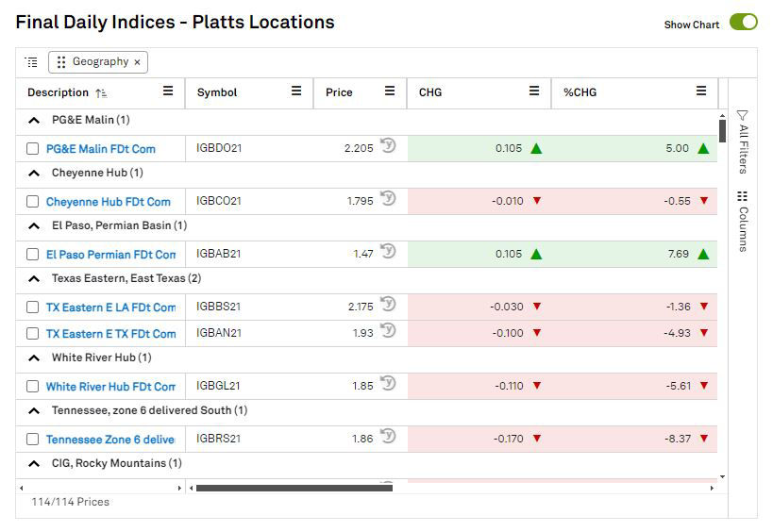Screen dimensions: 773x532
Task: Collapse the Texas Eastern, East Texas group
Action: click(x=34, y=279)
